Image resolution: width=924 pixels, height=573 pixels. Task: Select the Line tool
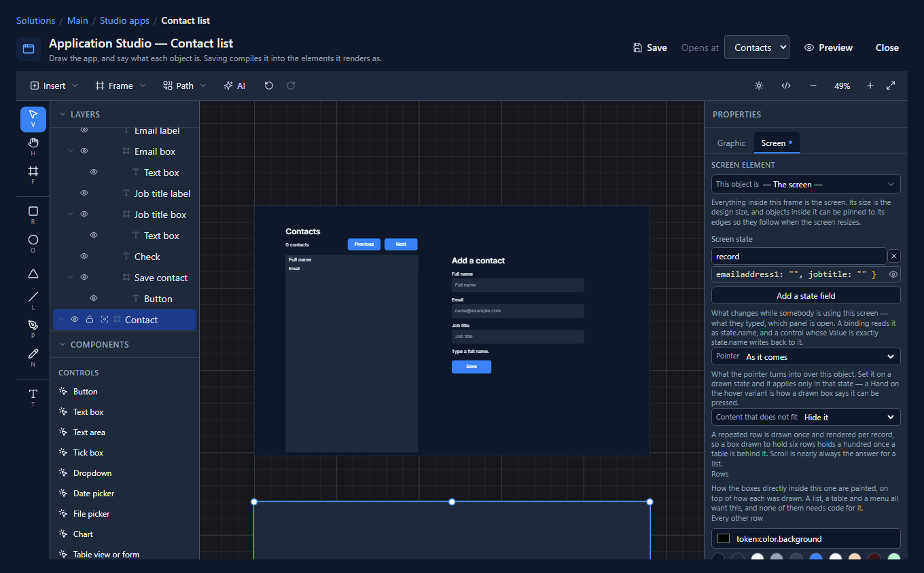pyautogui.click(x=33, y=300)
